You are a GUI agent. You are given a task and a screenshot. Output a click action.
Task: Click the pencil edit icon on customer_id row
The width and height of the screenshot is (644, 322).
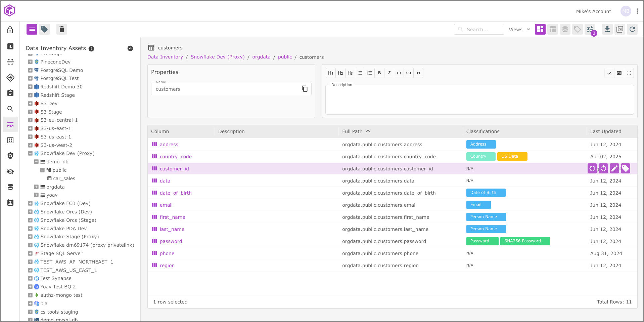click(x=614, y=168)
